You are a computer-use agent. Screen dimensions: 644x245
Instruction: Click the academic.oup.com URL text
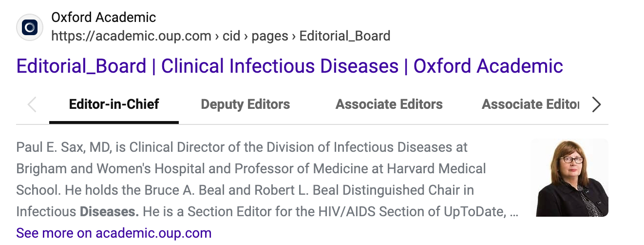(131, 36)
